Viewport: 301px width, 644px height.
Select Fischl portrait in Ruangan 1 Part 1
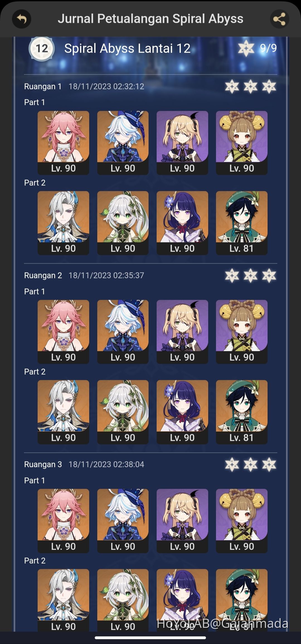tap(182, 143)
